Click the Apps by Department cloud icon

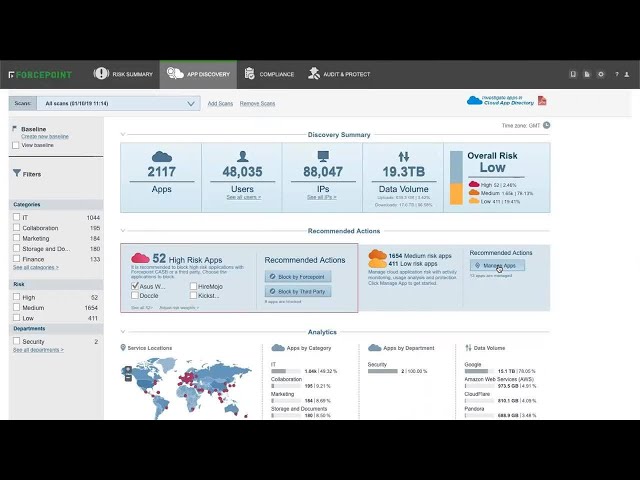click(374, 348)
